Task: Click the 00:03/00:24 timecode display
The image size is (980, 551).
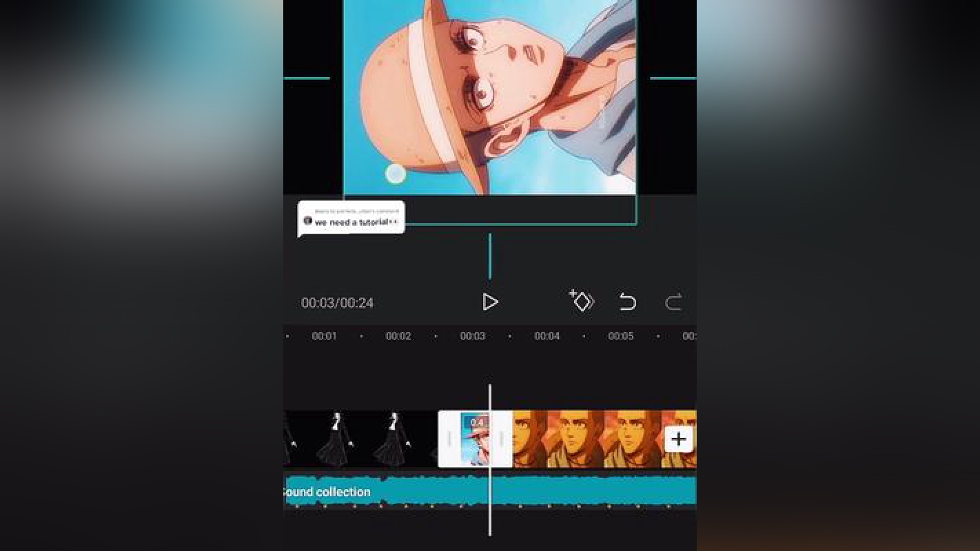Action: click(x=337, y=303)
